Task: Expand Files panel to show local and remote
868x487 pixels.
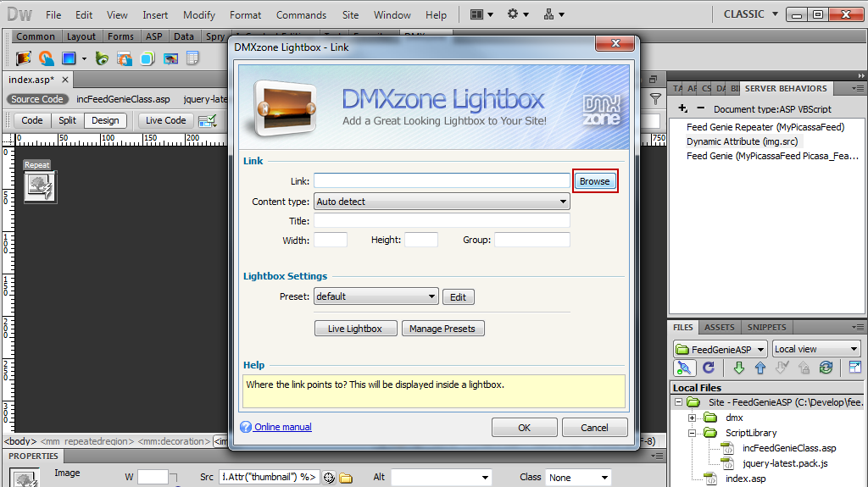Action: click(x=854, y=368)
